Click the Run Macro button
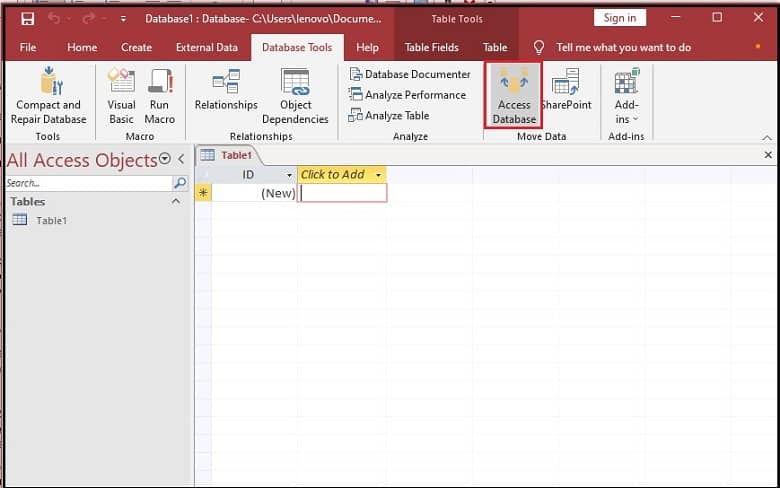The height and width of the screenshot is (488, 780). (x=159, y=96)
